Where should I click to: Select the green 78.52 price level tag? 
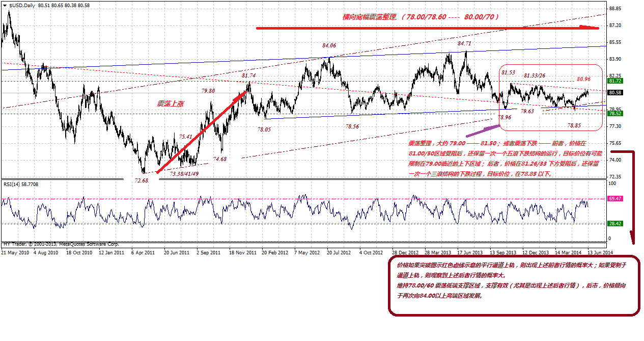pyautogui.click(x=615, y=113)
